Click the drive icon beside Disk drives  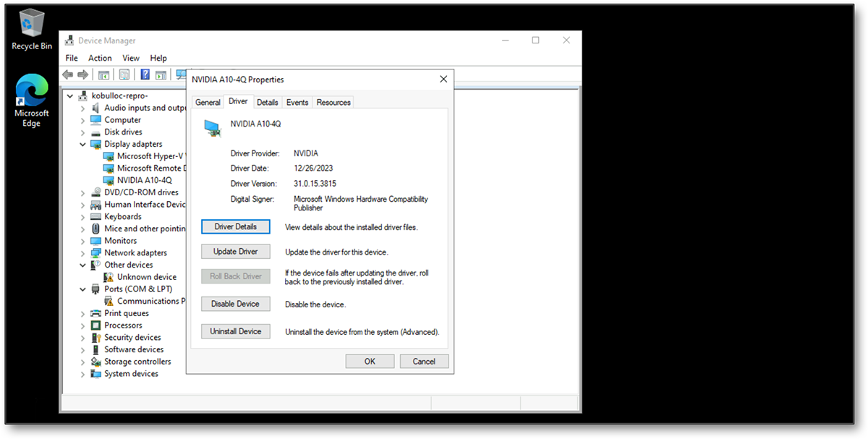[96, 132]
